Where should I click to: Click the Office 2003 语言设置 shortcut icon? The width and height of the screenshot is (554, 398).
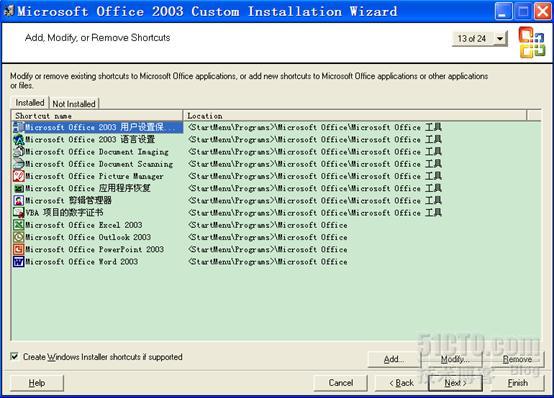(18, 140)
